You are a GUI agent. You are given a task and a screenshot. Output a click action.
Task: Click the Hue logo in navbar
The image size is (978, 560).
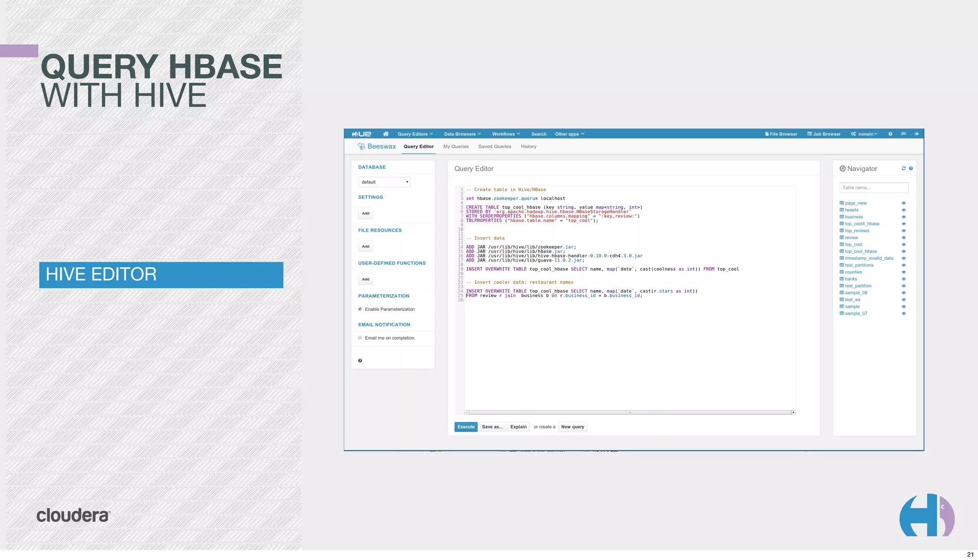[361, 134]
